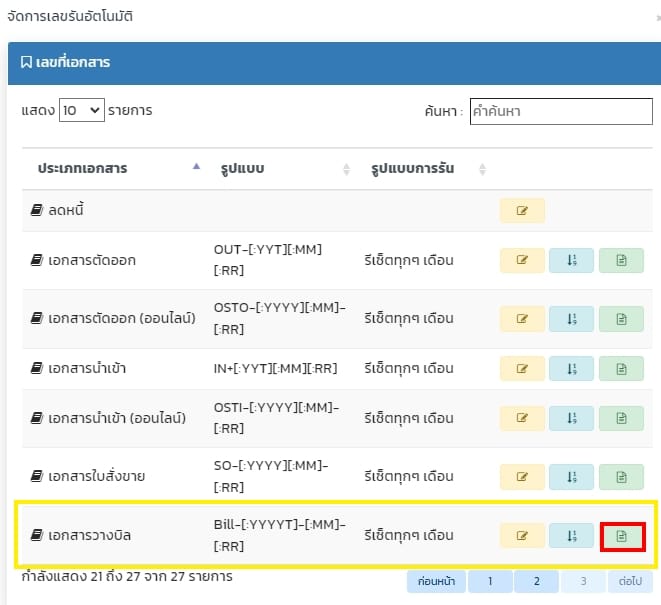This screenshot has height=605, width=661.
Task: Click the edit icon for เอกสารนำเข้า (ออนไลน์)
Action: click(x=522, y=418)
